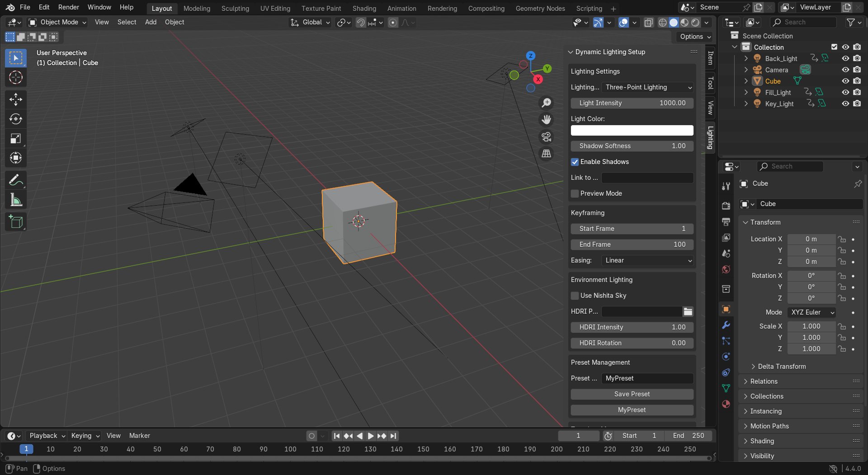Uncheck Enable Shadows checkbox

[575, 162]
